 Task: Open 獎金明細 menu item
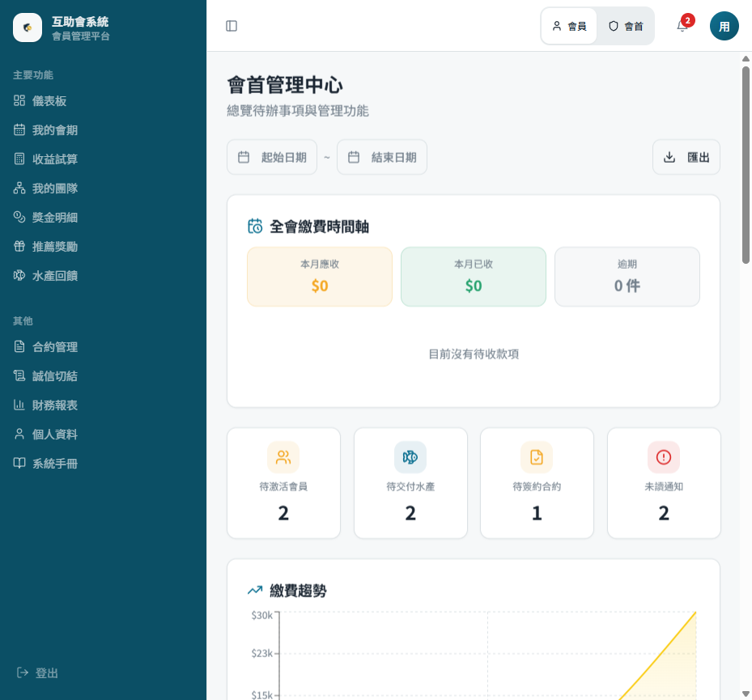tap(103, 217)
